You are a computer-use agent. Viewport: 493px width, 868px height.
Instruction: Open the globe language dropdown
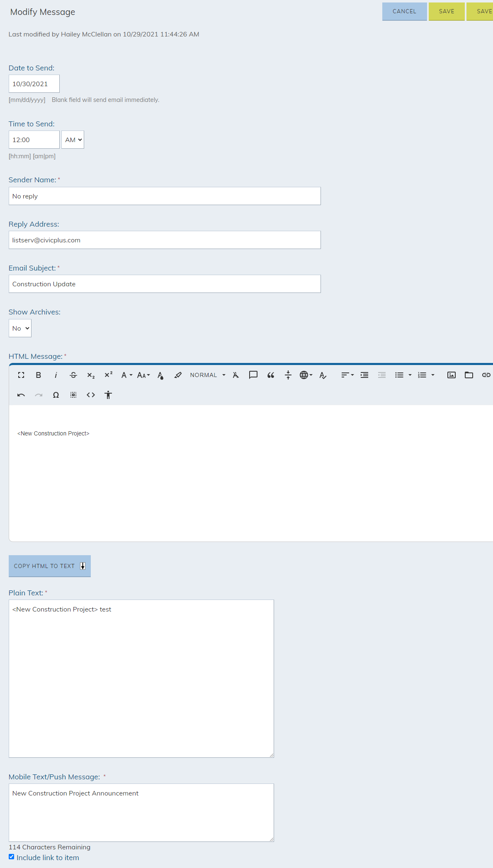click(x=306, y=375)
